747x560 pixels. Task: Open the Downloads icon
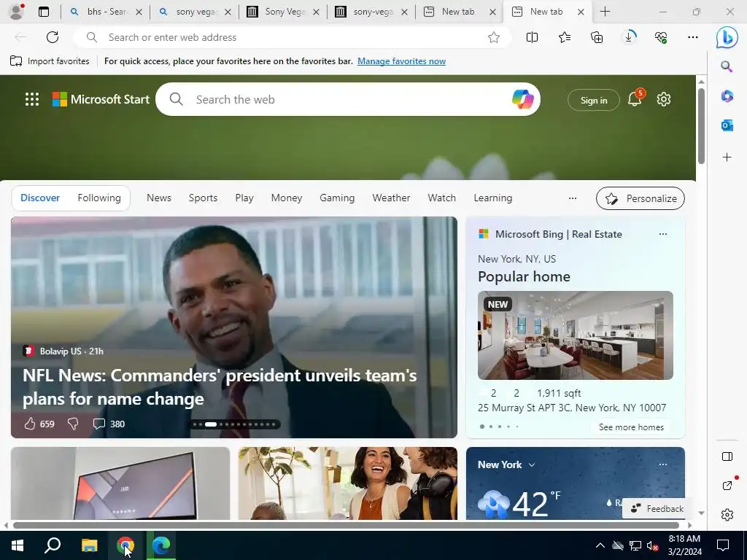point(629,37)
